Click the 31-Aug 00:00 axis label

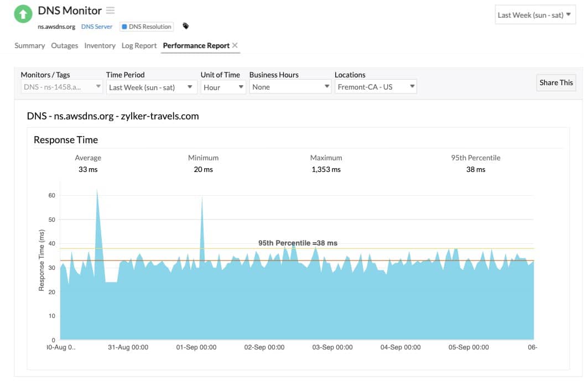(128, 347)
